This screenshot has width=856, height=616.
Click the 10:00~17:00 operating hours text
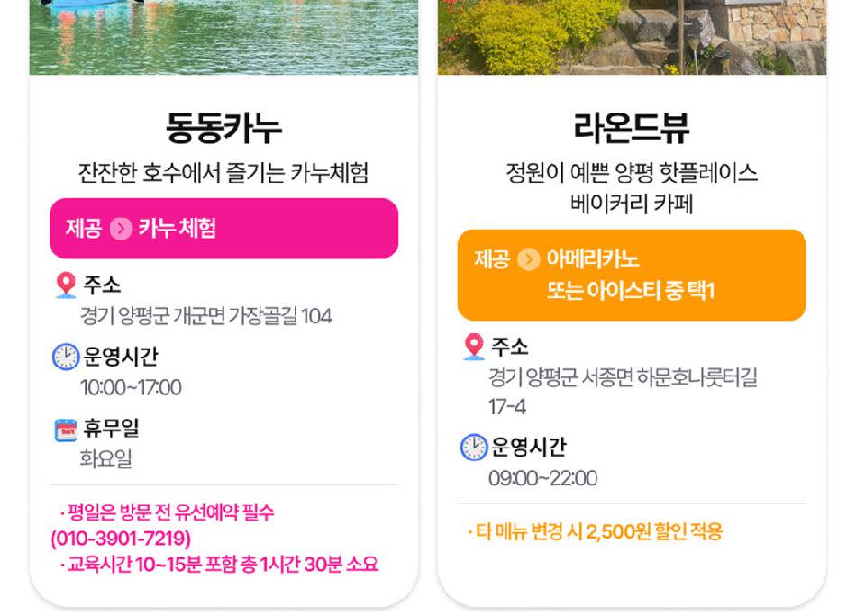pos(131,388)
